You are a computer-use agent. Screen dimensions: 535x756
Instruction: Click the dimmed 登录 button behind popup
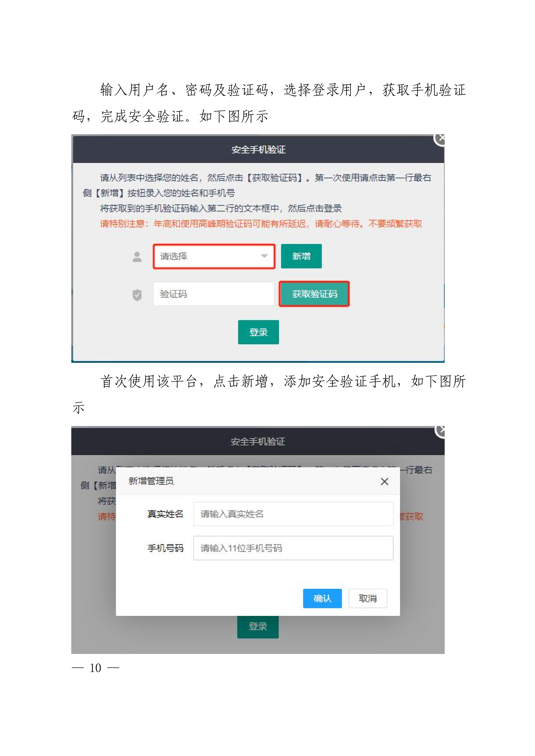tap(258, 626)
